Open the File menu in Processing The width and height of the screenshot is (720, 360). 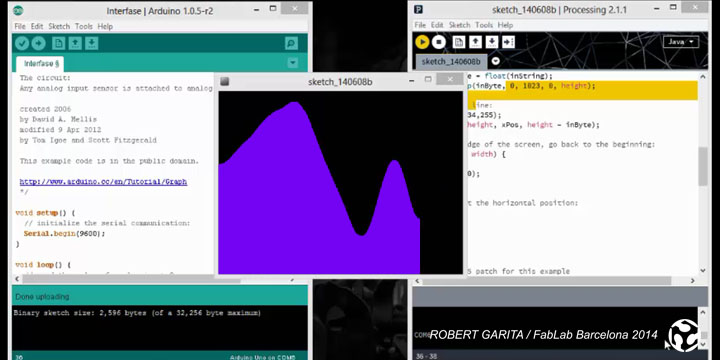[420, 25]
